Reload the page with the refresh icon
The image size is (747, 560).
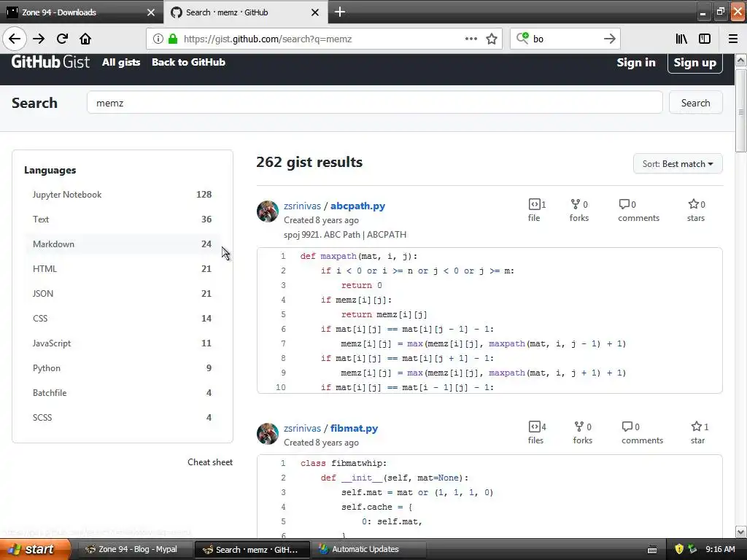62,39
